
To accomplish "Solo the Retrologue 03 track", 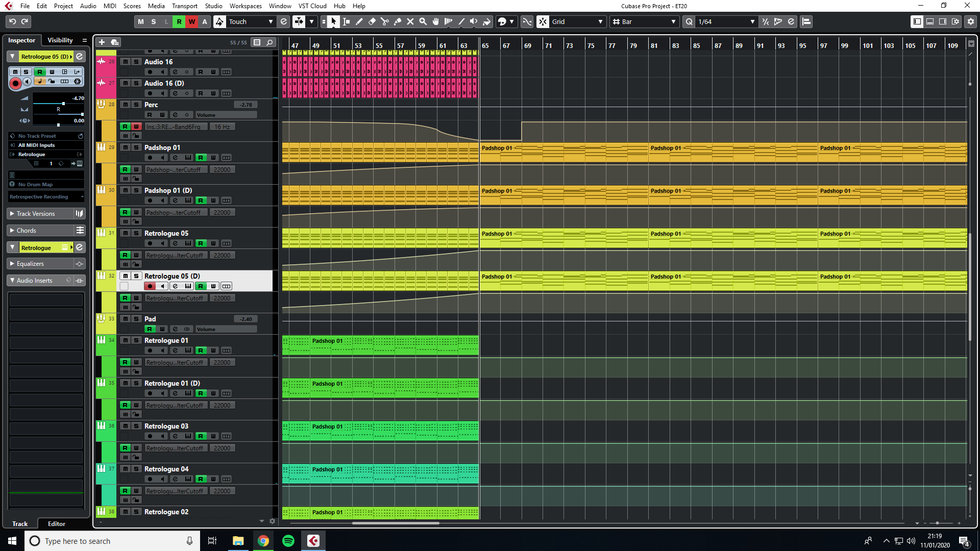I will (136, 426).
